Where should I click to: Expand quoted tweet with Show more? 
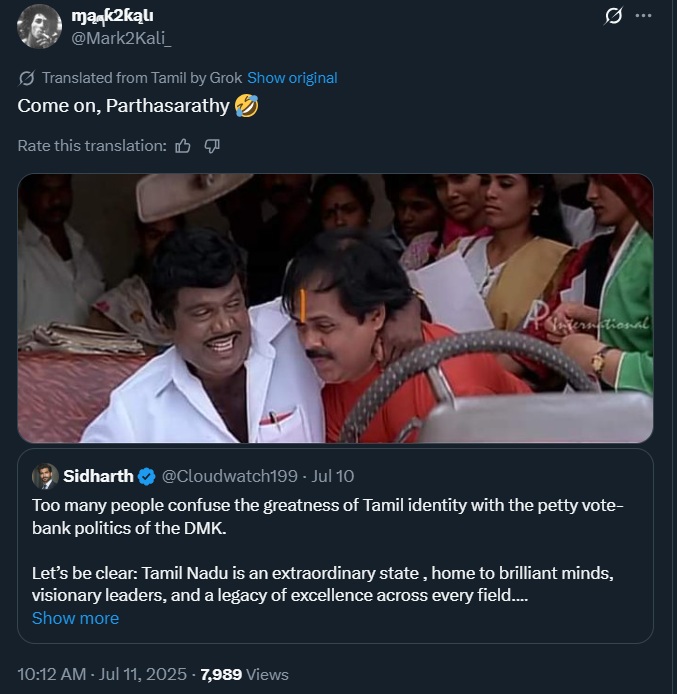75,618
